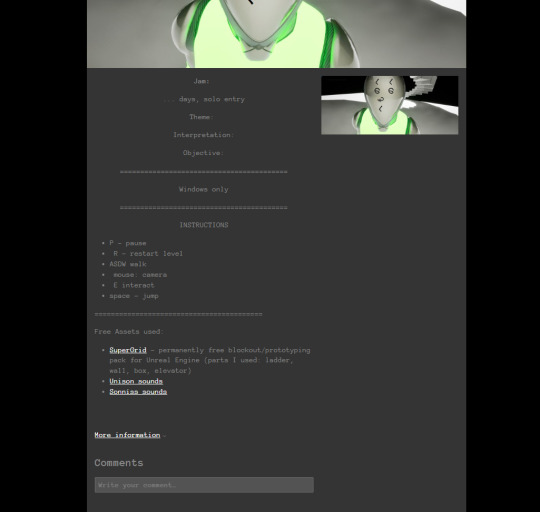Select the 'Free Assets used:' label
The width and height of the screenshot is (540, 512).
tap(129, 332)
